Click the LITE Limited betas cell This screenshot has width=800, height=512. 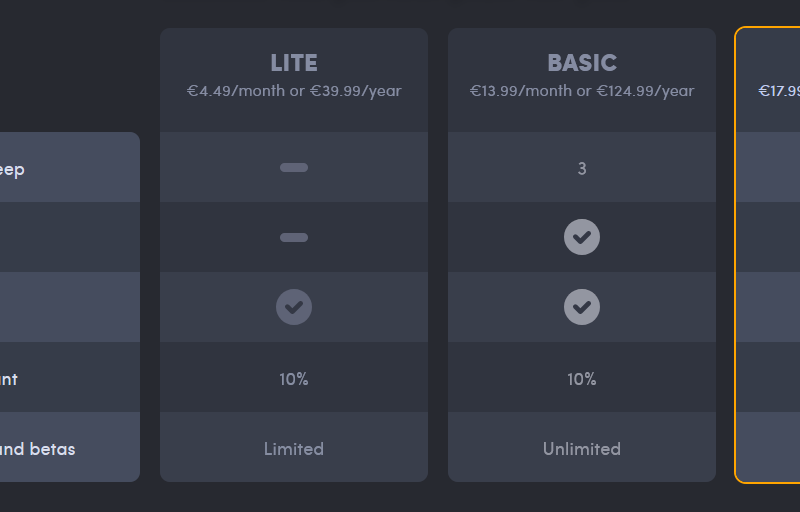(294, 449)
